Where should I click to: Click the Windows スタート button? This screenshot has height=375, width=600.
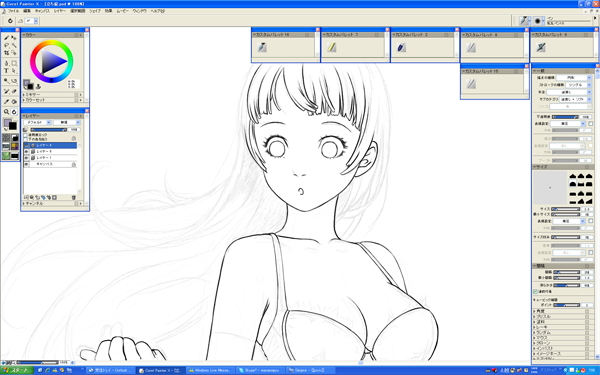click(17, 370)
